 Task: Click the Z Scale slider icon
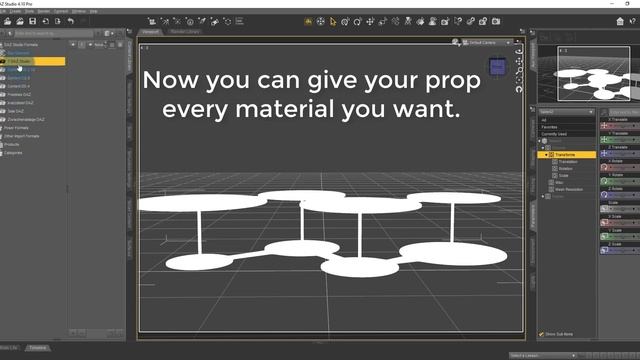tap(604, 250)
